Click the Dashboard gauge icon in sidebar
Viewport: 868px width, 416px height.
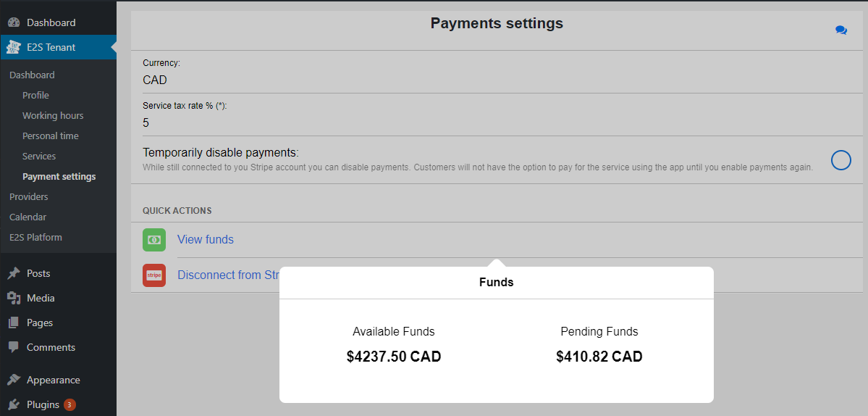[x=14, y=22]
